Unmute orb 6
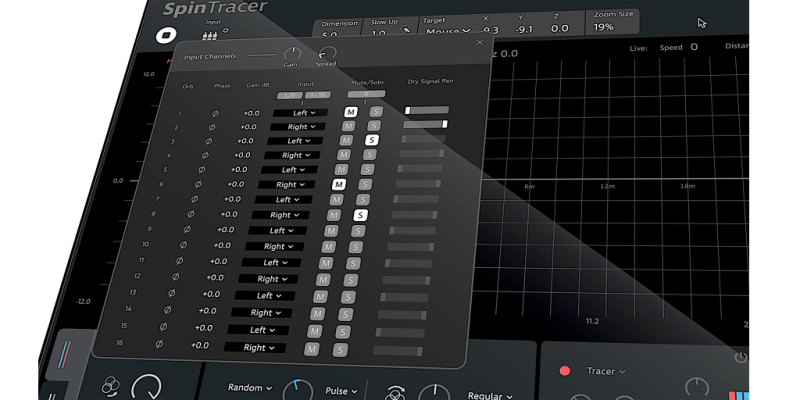 339,184
